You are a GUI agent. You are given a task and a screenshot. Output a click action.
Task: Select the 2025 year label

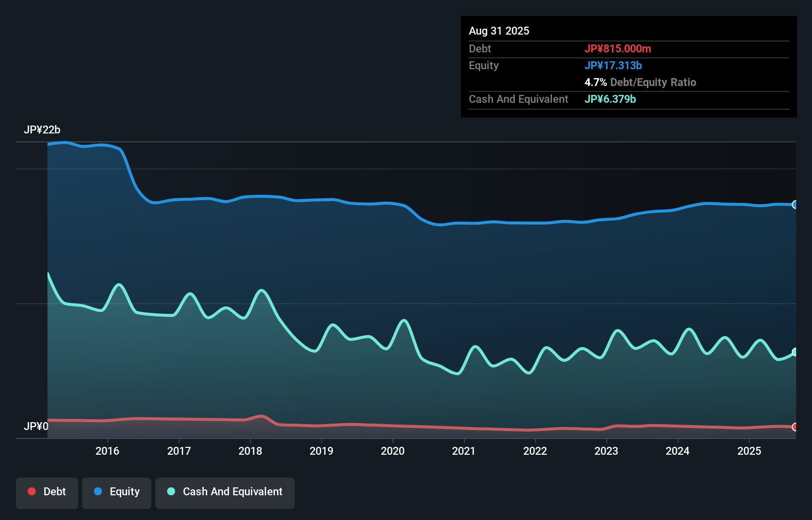tap(749, 451)
